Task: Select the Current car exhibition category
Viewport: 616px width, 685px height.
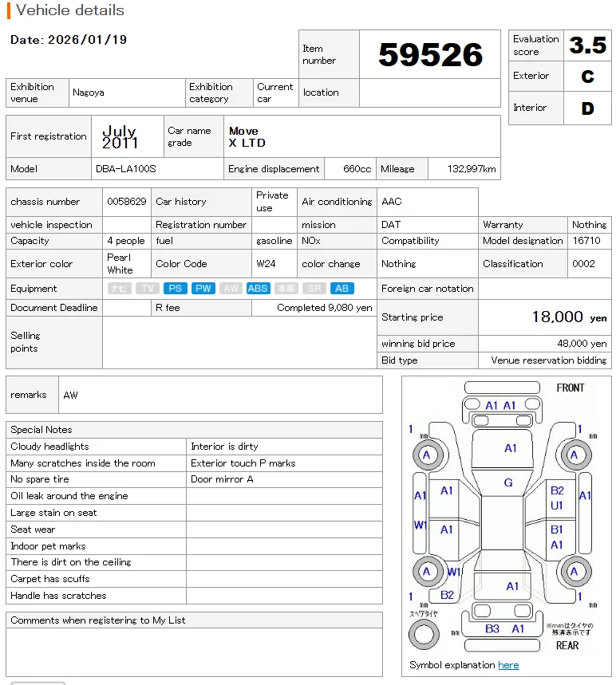Action: (275, 93)
